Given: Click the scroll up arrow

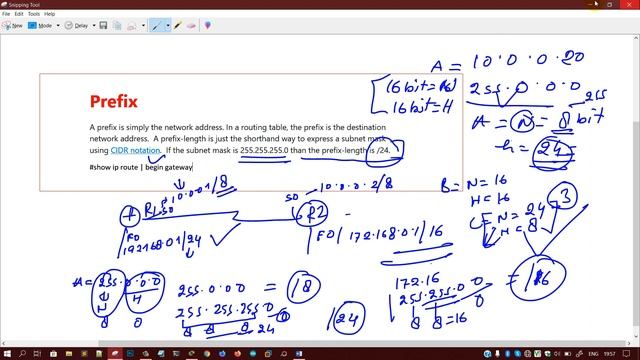Looking at the screenshot, I should click(x=636, y=38).
